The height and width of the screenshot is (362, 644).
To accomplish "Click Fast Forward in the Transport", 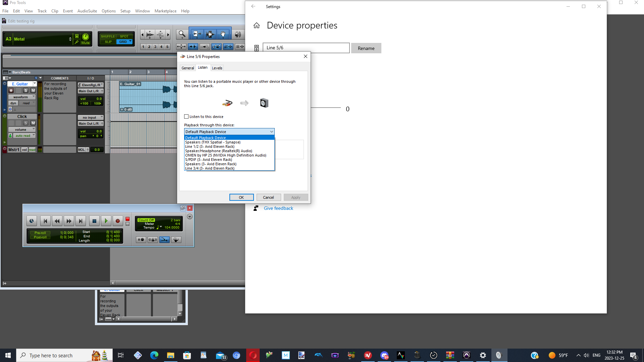I will click(x=69, y=221).
